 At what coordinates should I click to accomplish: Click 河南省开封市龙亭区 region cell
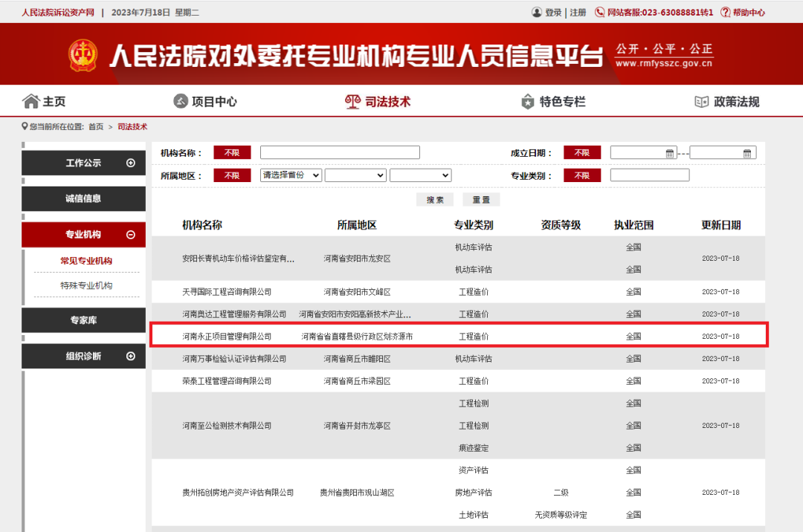click(x=357, y=426)
